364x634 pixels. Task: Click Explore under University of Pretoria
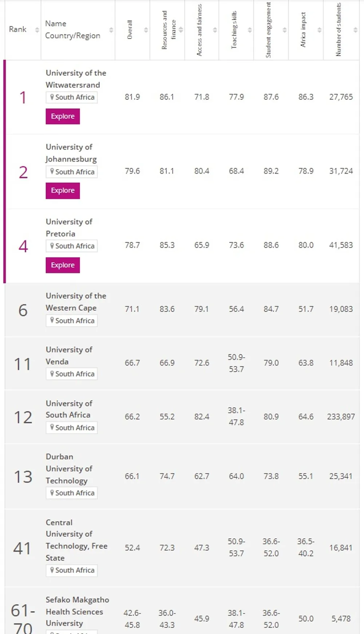63,265
